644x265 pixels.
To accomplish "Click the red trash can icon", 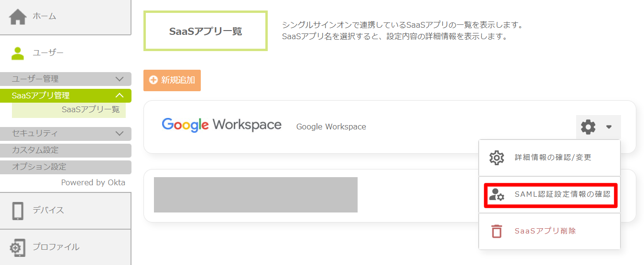I will point(497,231).
